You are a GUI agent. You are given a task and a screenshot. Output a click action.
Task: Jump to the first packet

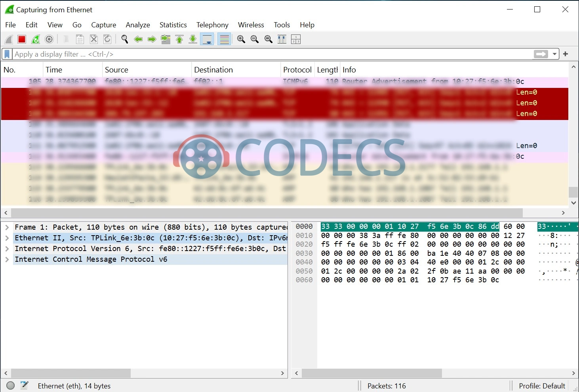coord(179,39)
